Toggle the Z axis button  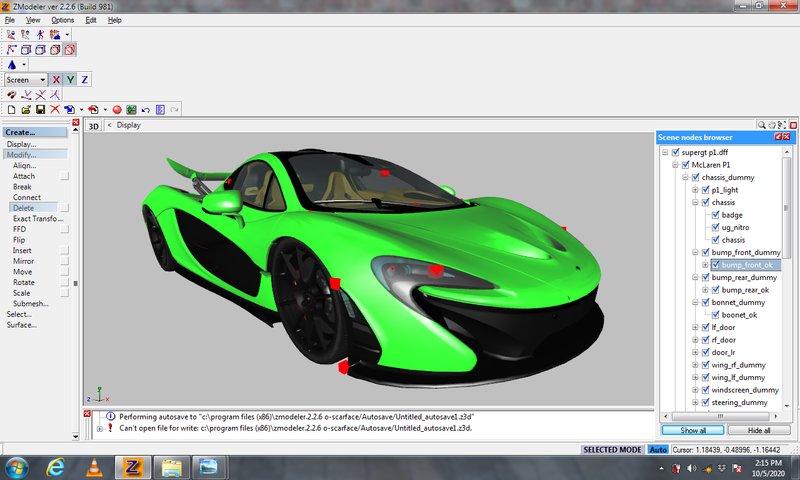click(84, 80)
